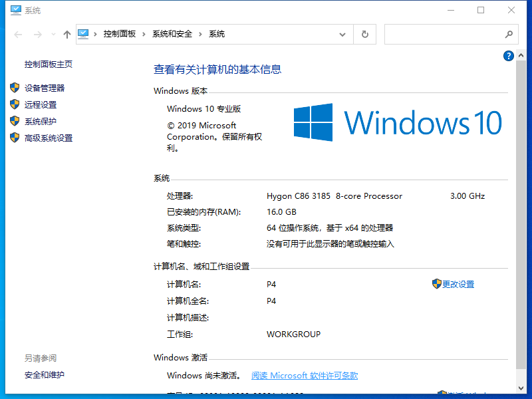
Task: Click the heading 查看有关计算机的基本信息
Action: (217, 69)
